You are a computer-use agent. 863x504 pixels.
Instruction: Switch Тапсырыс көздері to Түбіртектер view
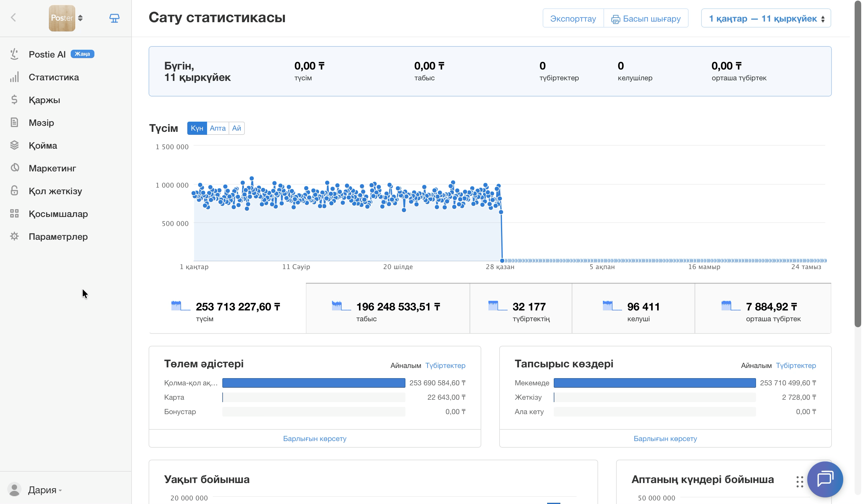coord(796,366)
